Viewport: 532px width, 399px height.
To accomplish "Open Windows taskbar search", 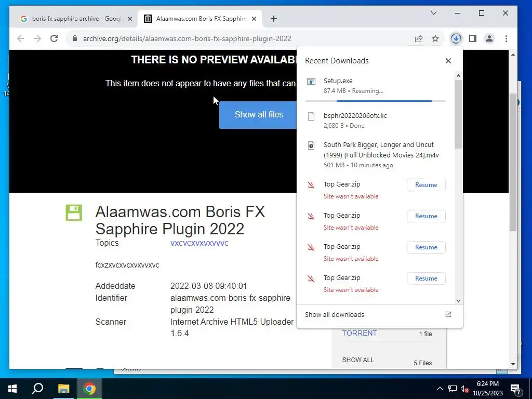I will 37,389.
